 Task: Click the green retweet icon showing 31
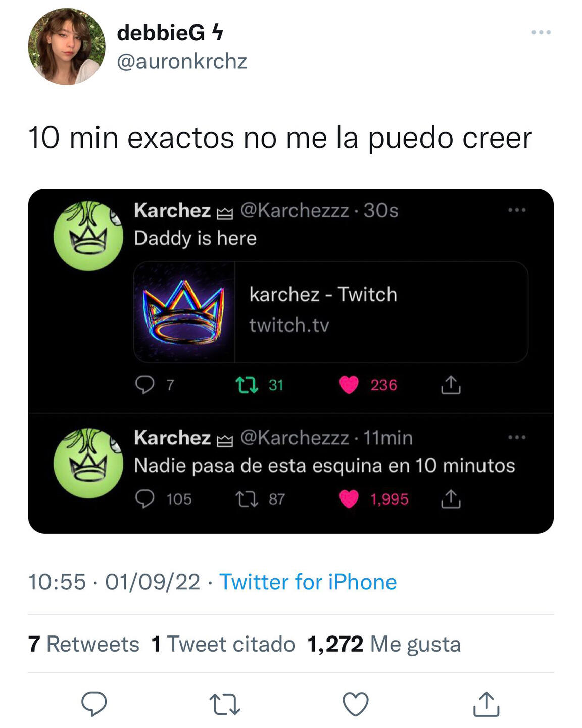coord(248,385)
